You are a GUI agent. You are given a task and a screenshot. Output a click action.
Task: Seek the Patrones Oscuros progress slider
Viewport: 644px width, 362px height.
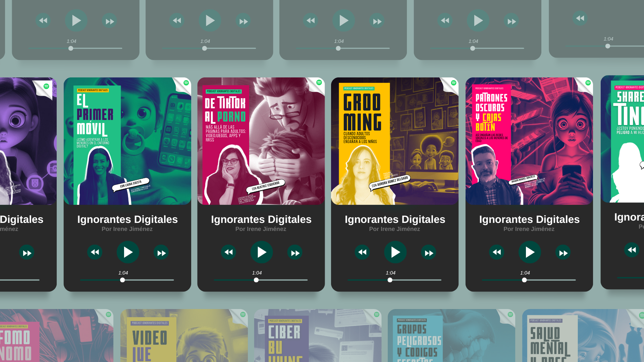pos(529,280)
